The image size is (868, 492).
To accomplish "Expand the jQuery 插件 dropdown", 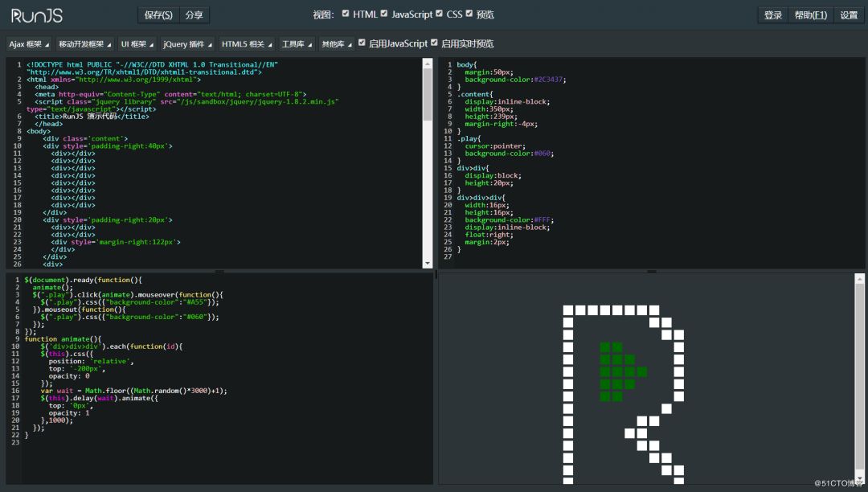I will coord(187,43).
